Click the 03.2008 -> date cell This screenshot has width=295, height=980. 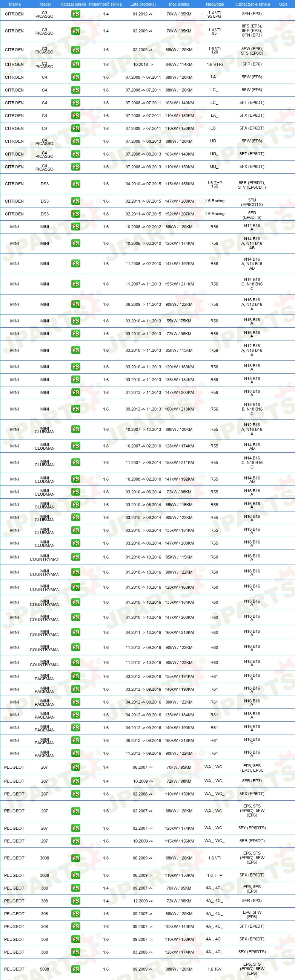[x=143, y=952]
